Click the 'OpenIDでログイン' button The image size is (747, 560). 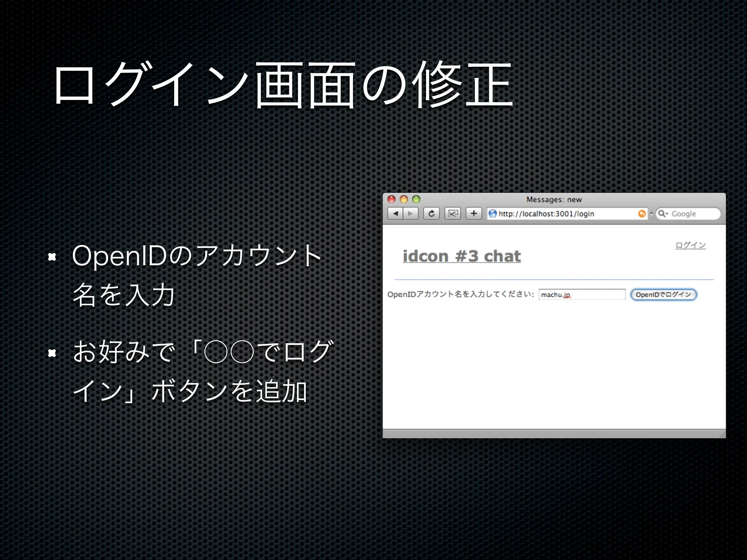(663, 295)
